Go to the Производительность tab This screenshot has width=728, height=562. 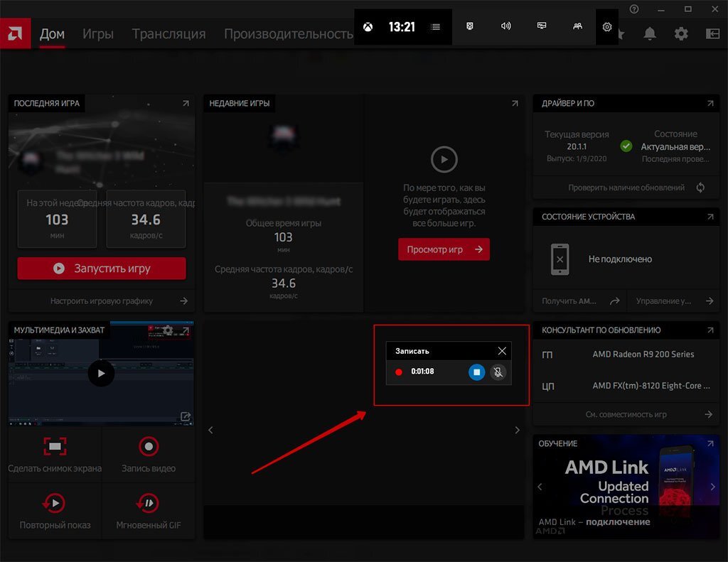289,34
